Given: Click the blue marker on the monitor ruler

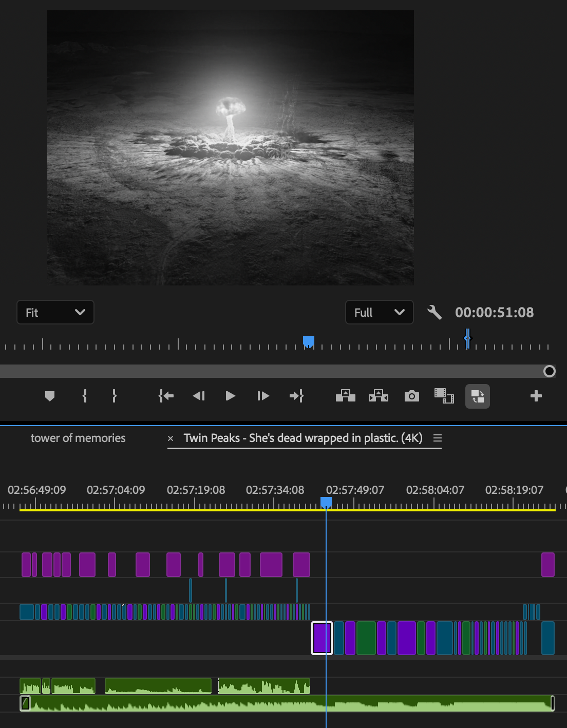Looking at the screenshot, I should pyautogui.click(x=467, y=338).
